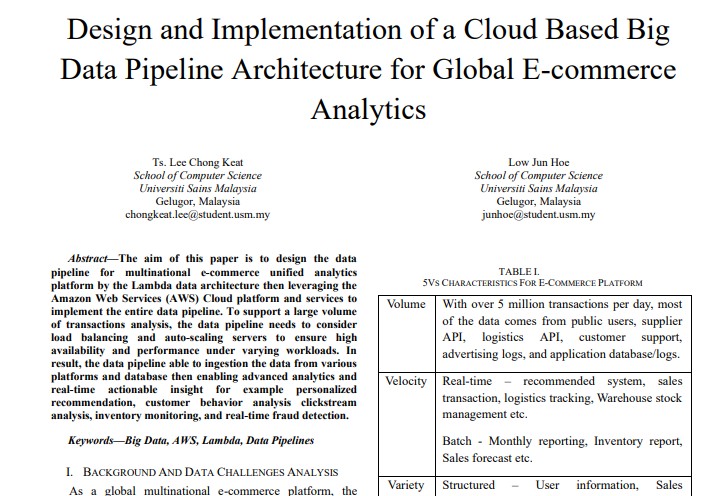
Task: Click the TABLE I. caption
Action: (519, 272)
